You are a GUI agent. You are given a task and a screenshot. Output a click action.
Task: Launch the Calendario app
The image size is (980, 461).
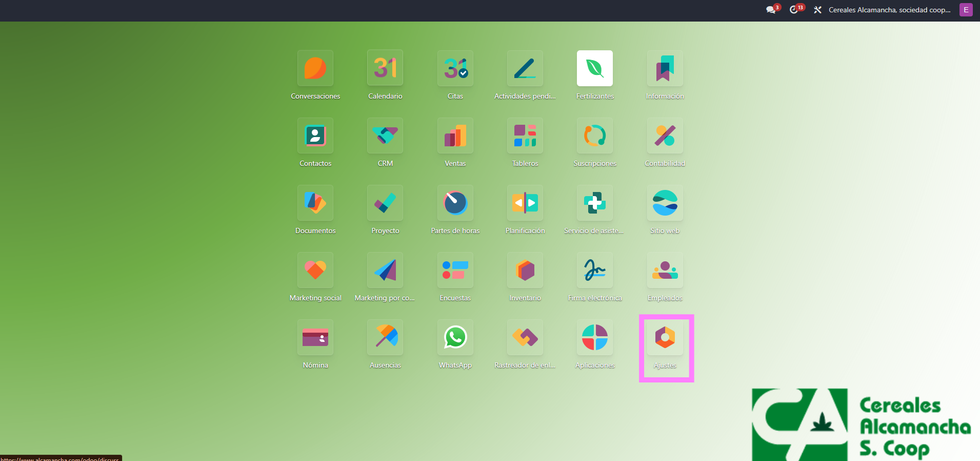(x=385, y=68)
